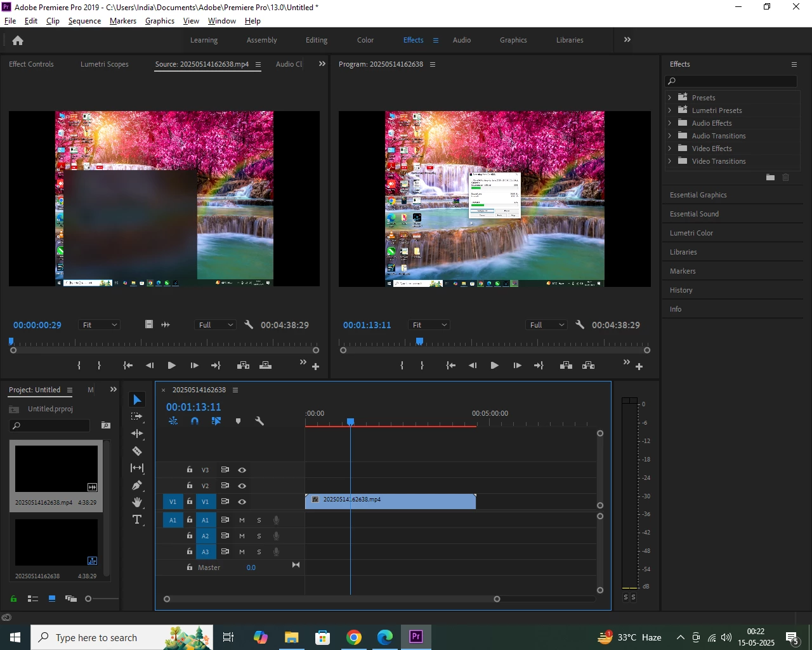
Task: Expand the Audio Effects folder
Action: click(x=669, y=123)
